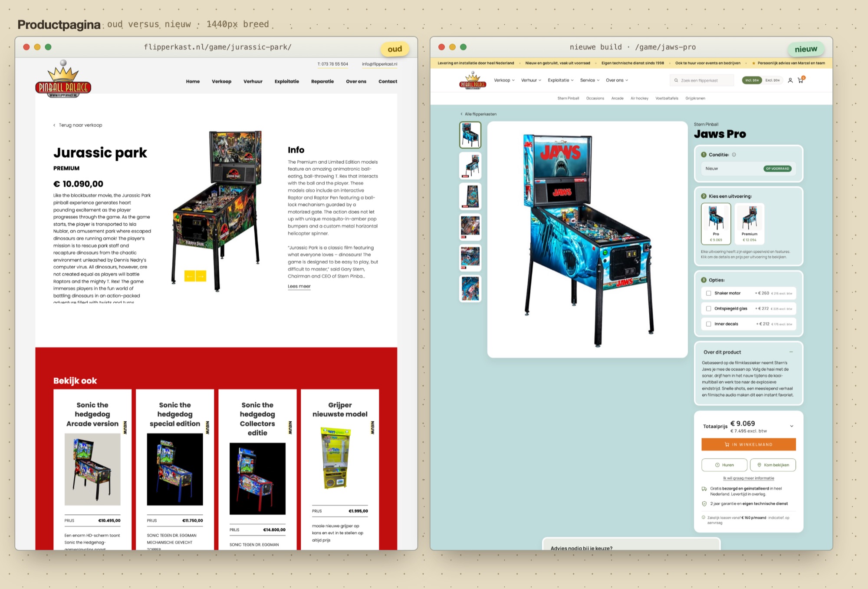Expand the Totaalprijs breakdown chevron
This screenshot has height=589, width=868.
click(x=792, y=426)
